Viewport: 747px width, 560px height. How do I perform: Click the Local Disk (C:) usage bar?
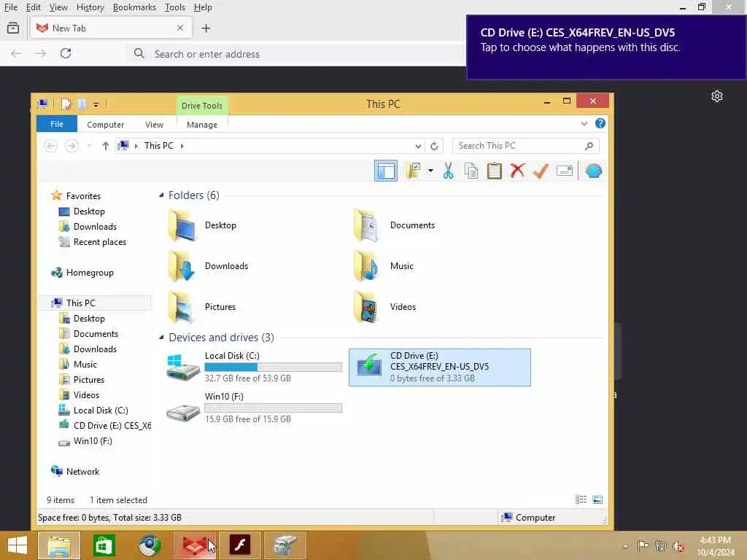point(273,367)
